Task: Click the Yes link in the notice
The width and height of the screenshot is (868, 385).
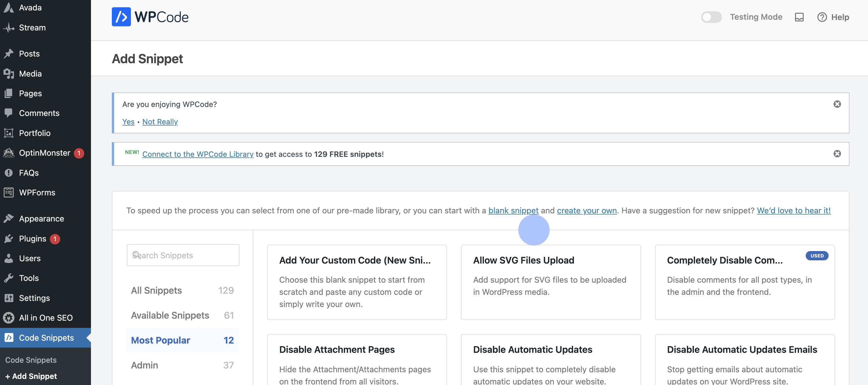Action: point(128,121)
